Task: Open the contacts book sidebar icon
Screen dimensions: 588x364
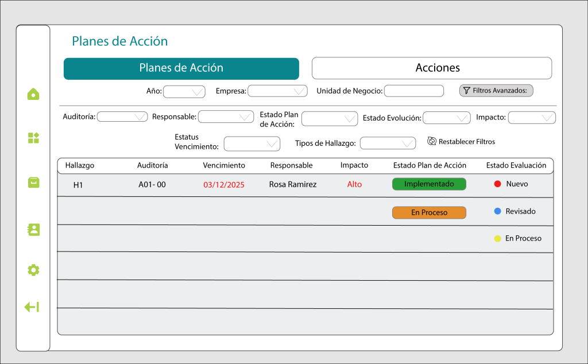Action: pyautogui.click(x=33, y=230)
